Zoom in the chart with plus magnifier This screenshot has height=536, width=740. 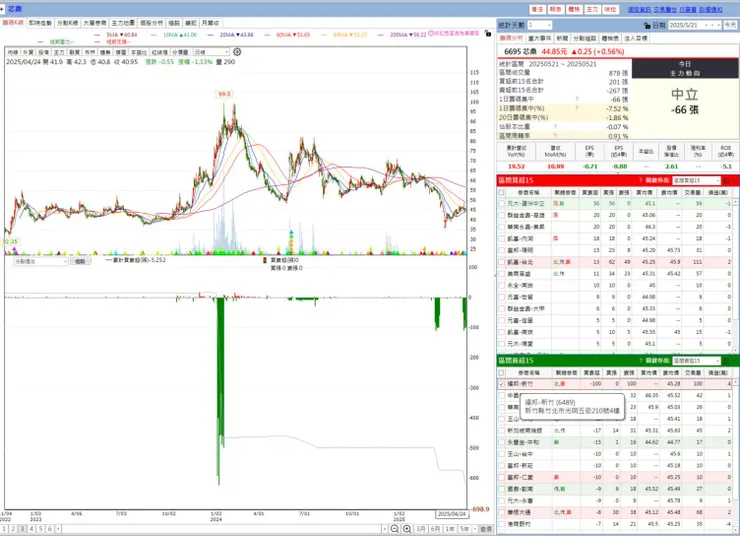point(407,529)
